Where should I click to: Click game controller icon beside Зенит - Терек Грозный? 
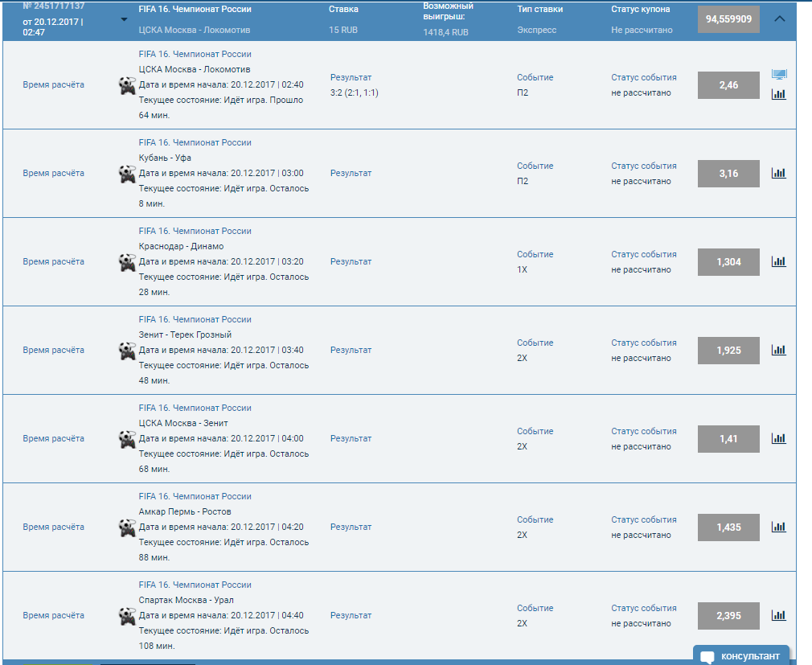(127, 351)
